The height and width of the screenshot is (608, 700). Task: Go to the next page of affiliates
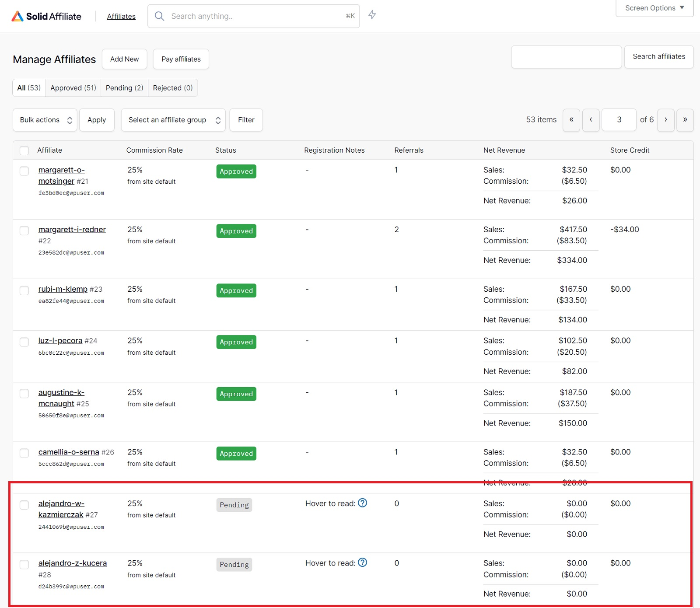(665, 120)
